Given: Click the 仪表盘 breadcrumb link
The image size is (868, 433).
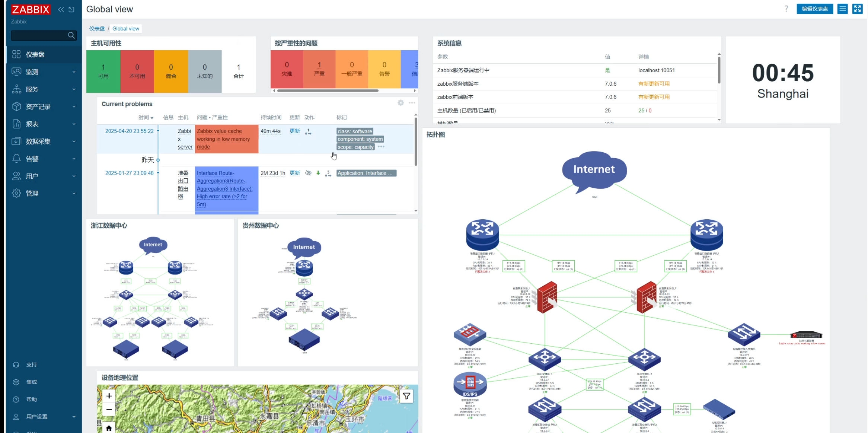Looking at the screenshot, I should 97,29.
